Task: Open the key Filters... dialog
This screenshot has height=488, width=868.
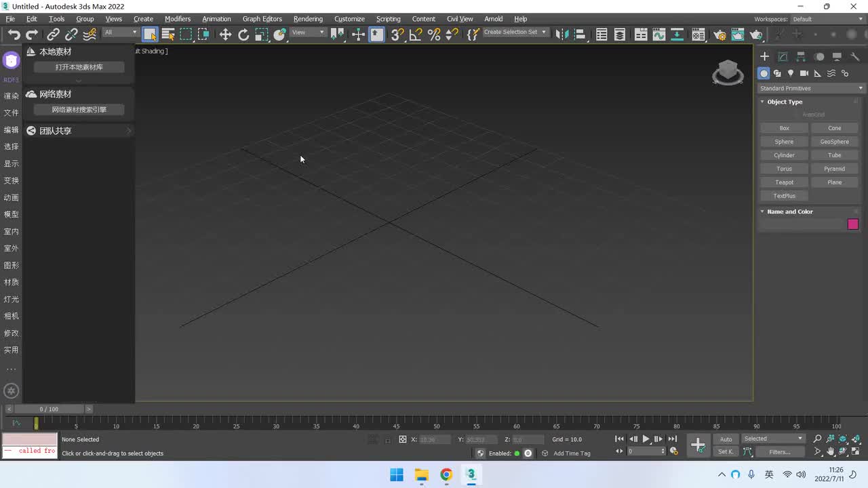Action: (780, 452)
